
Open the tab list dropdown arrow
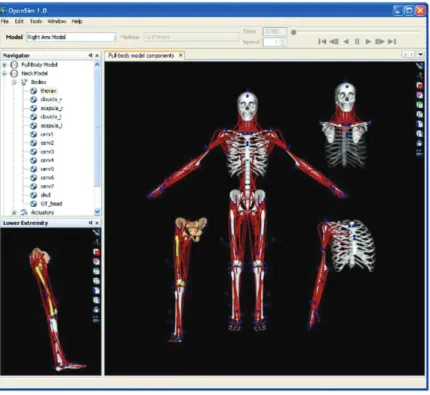tap(421, 54)
